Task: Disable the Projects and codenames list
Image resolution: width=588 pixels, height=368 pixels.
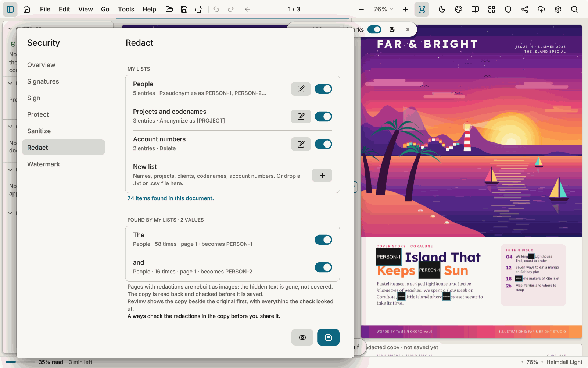Action: [323, 117]
